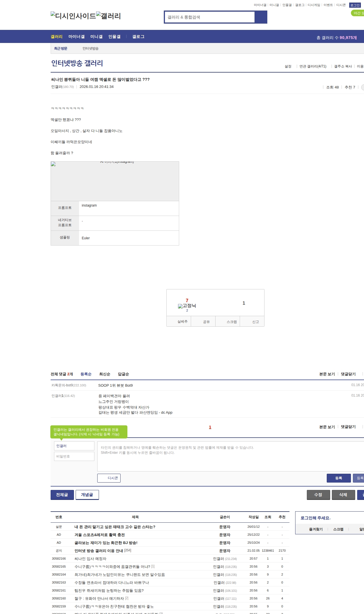
Task: Go to comment page 1
Action: point(210,427)
